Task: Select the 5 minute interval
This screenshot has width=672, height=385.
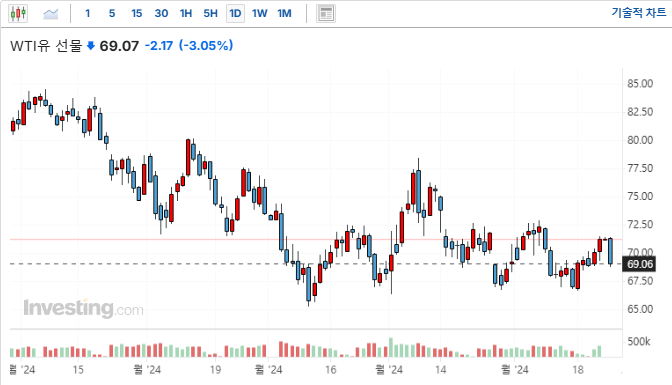Action: (112, 13)
